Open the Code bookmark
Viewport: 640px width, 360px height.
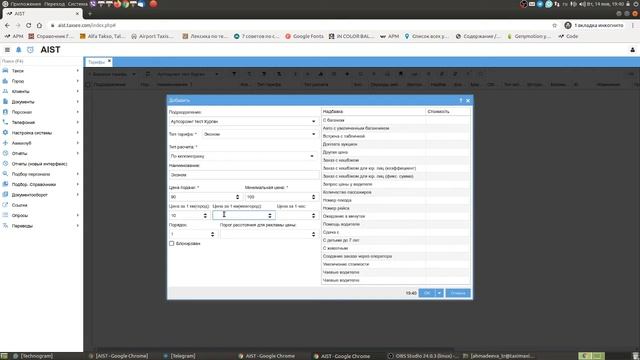click(x=568, y=36)
